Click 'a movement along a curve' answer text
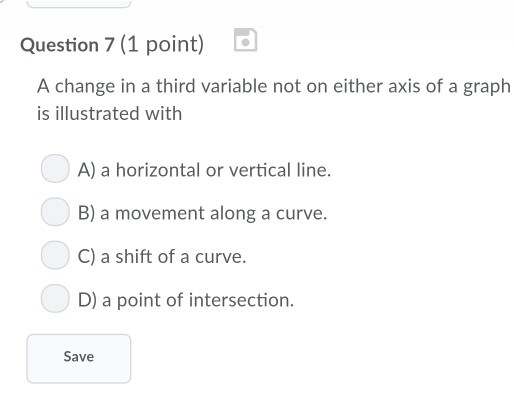 [214, 213]
